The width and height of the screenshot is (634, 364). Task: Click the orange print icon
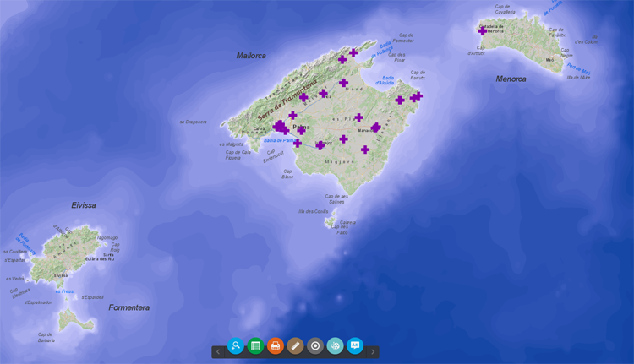pyautogui.click(x=276, y=345)
